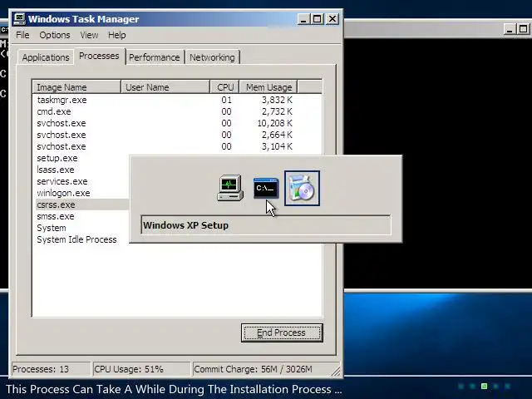This screenshot has width=532, height=399.
Task: Switch to the Networking tab
Action: 212,57
